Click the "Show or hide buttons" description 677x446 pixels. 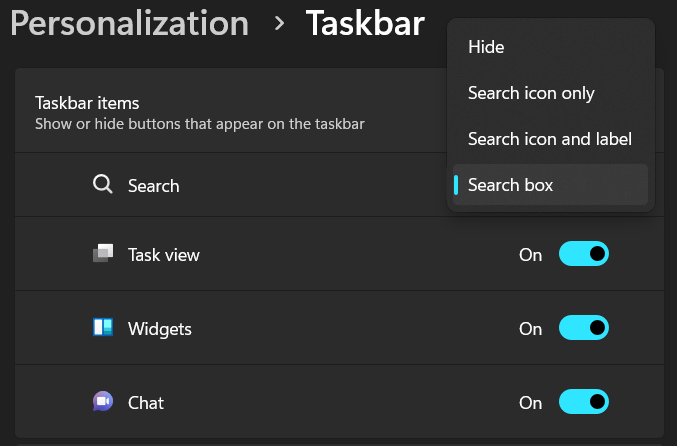coord(199,125)
